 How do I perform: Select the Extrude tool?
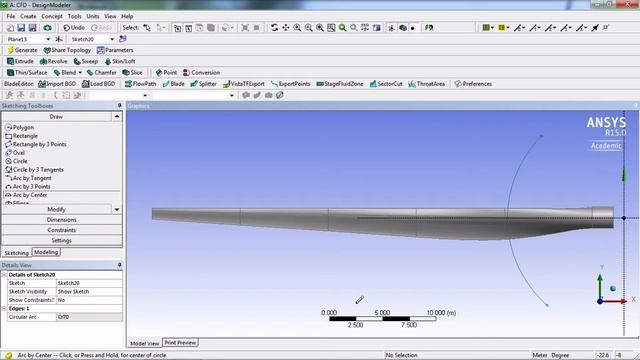coord(20,61)
